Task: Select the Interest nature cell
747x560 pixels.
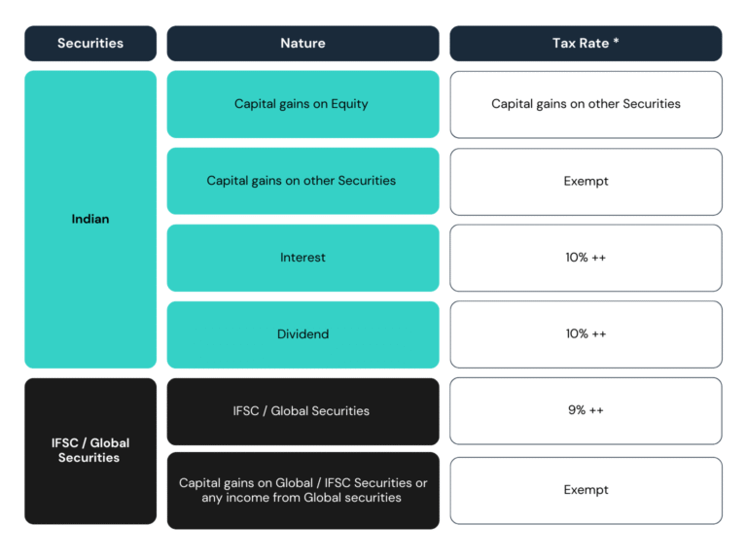Action: [302, 258]
